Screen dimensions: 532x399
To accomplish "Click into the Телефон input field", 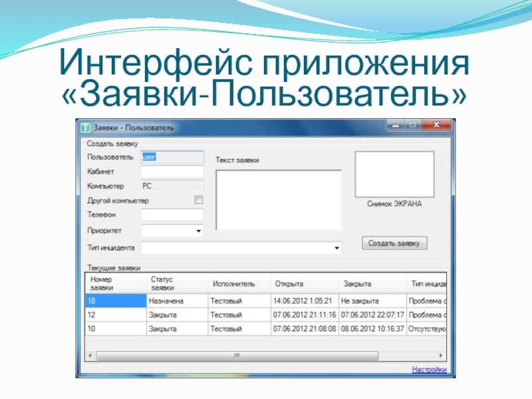I will (172, 215).
